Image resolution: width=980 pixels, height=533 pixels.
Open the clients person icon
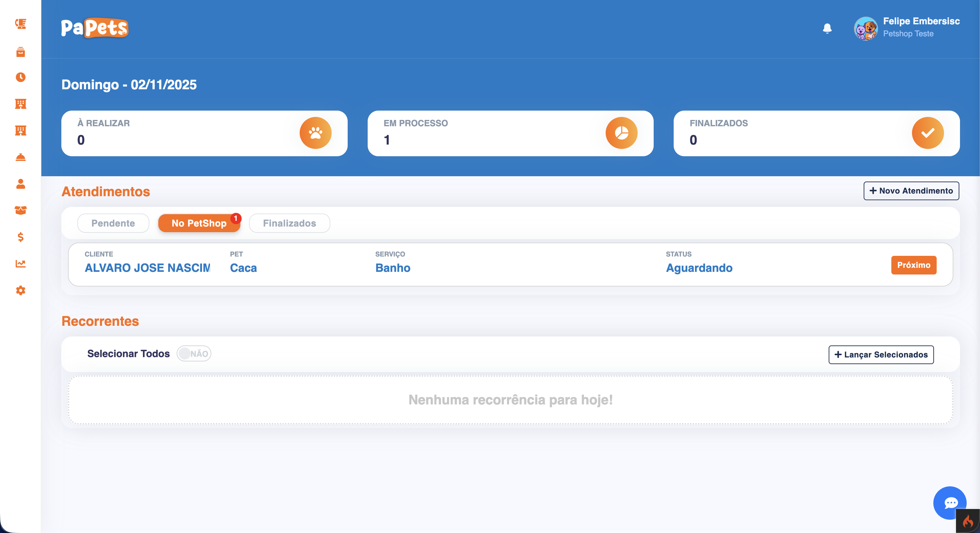click(21, 184)
